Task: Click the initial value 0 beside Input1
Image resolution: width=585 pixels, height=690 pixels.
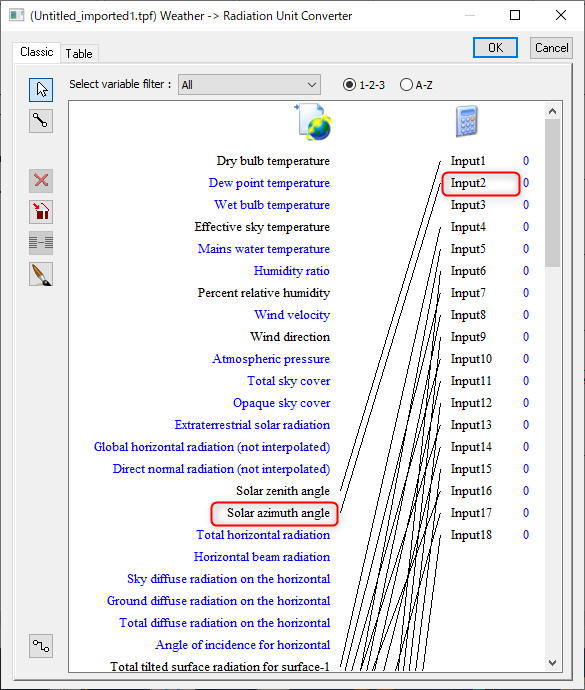Action: (526, 161)
